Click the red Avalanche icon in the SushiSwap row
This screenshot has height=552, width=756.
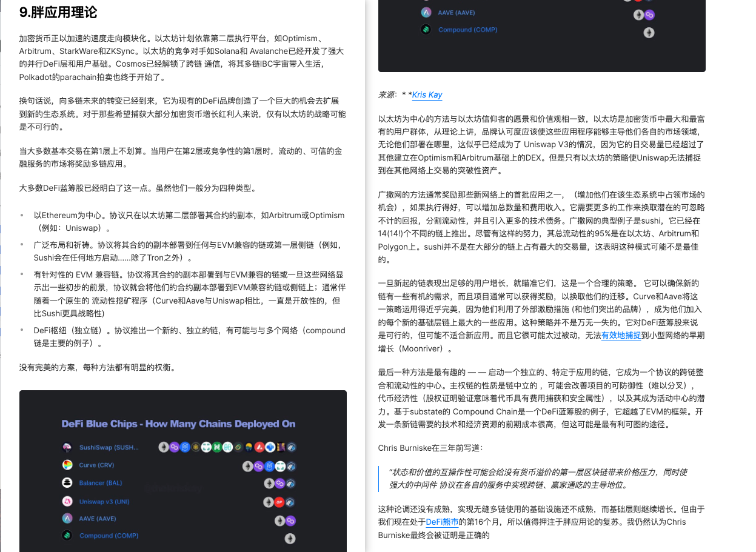[x=259, y=447]
